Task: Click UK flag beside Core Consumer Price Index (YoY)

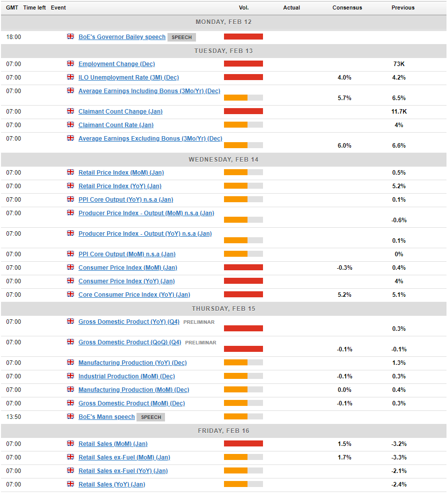Action: [x=70, y=294]
